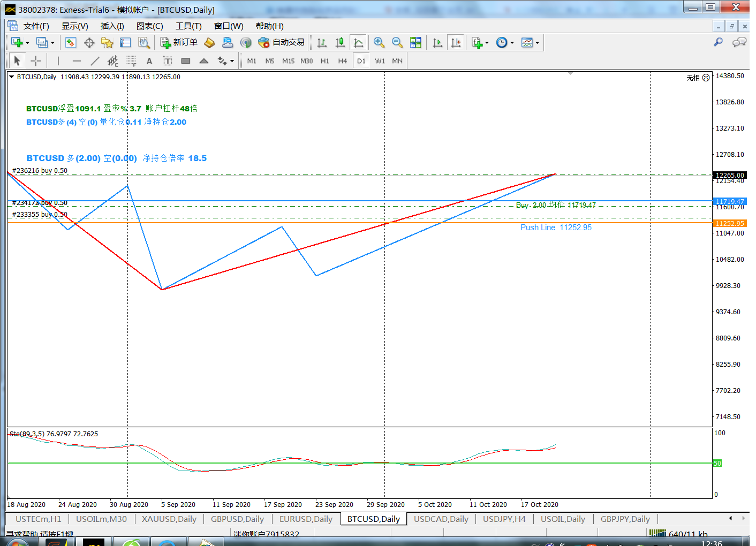The width and height of the screenshot is (756, 546).
Task: Click the BTCUSD,Daily chart title triangle
Action: (x=11, y=77)
